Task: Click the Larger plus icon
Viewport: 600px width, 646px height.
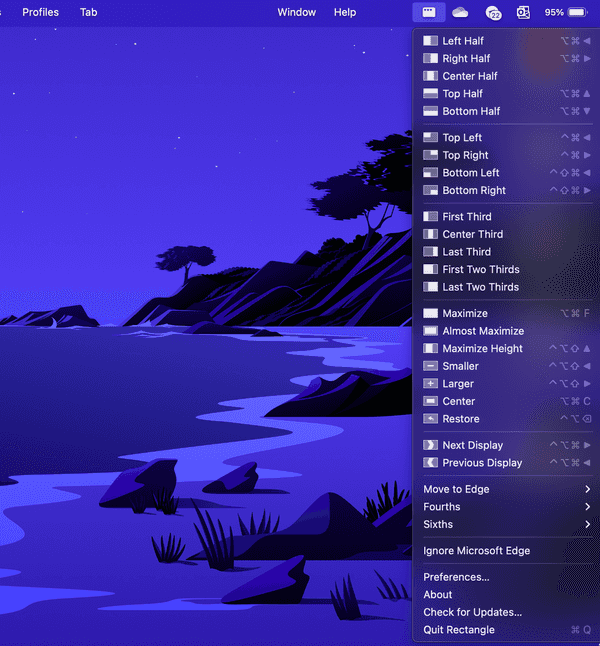Action: click(431, 384)
